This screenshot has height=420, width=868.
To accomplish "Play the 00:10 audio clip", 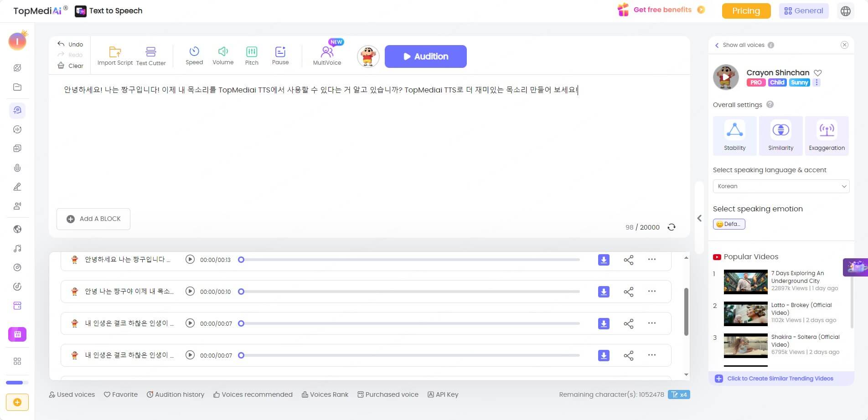I will [190, 292].
